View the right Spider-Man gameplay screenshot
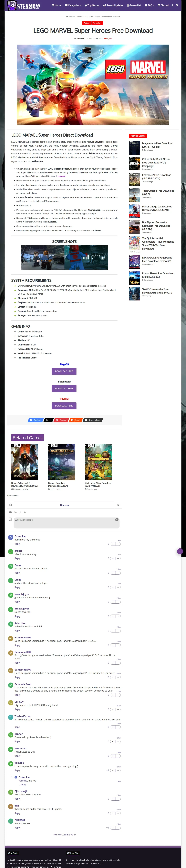This screenshot has width=186, height=868. coord(86,258)
